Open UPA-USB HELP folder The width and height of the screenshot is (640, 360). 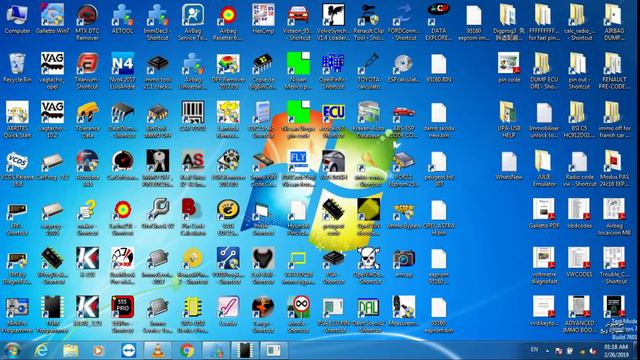click(509, 119)
